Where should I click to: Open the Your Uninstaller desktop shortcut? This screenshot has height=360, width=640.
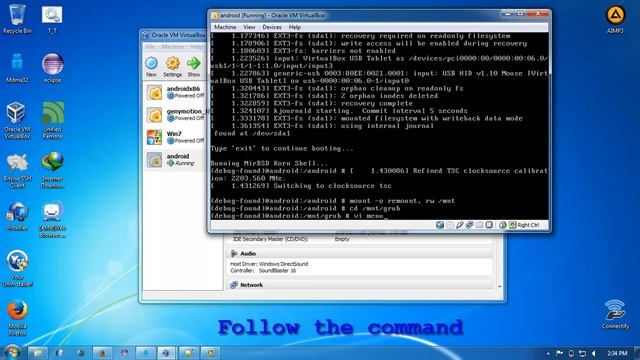pos(17,268)
